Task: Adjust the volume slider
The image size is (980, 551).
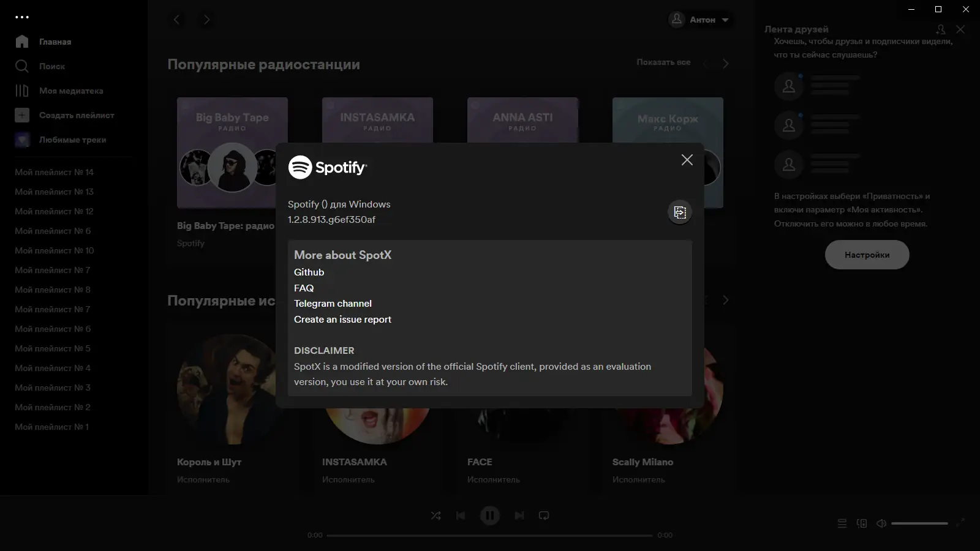Action: [x=919, y=523]
